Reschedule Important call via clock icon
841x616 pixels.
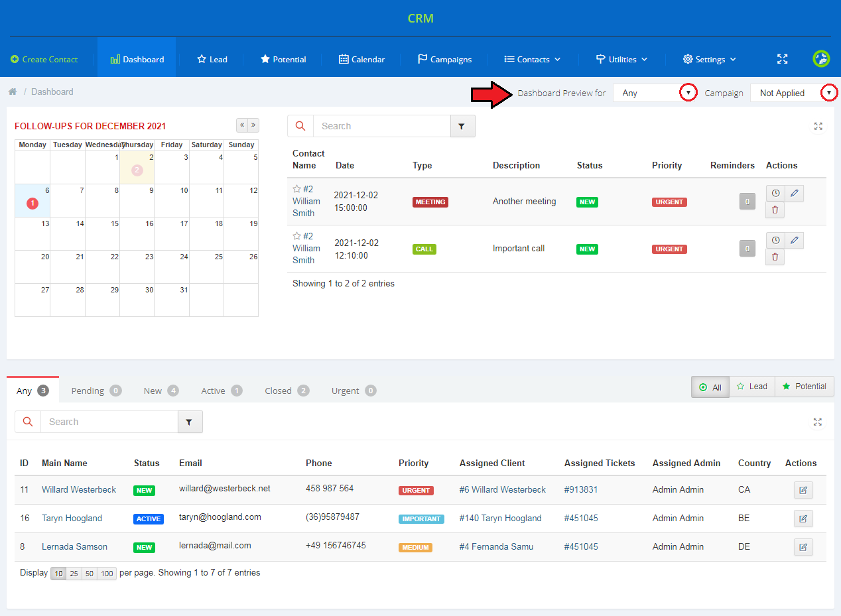(775, 240)
